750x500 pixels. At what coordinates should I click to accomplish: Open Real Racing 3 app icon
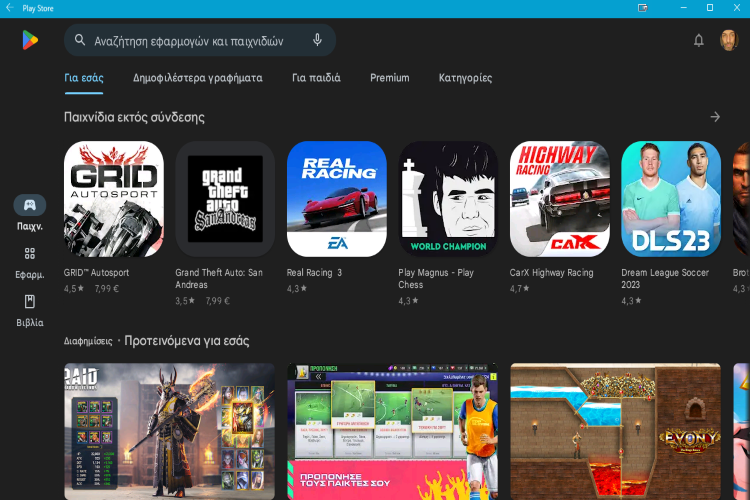click(337, 199)
